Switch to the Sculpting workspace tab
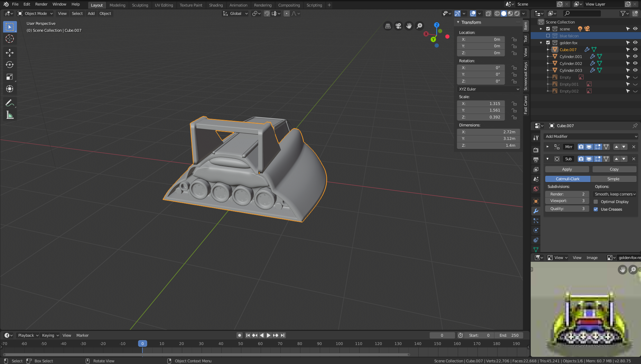Screen dimensions: 641x364 (x=140, y=5)
